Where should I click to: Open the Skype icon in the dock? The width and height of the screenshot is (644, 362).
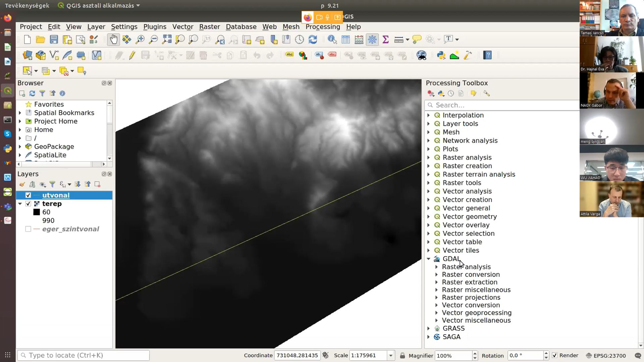tap(7, 134)
